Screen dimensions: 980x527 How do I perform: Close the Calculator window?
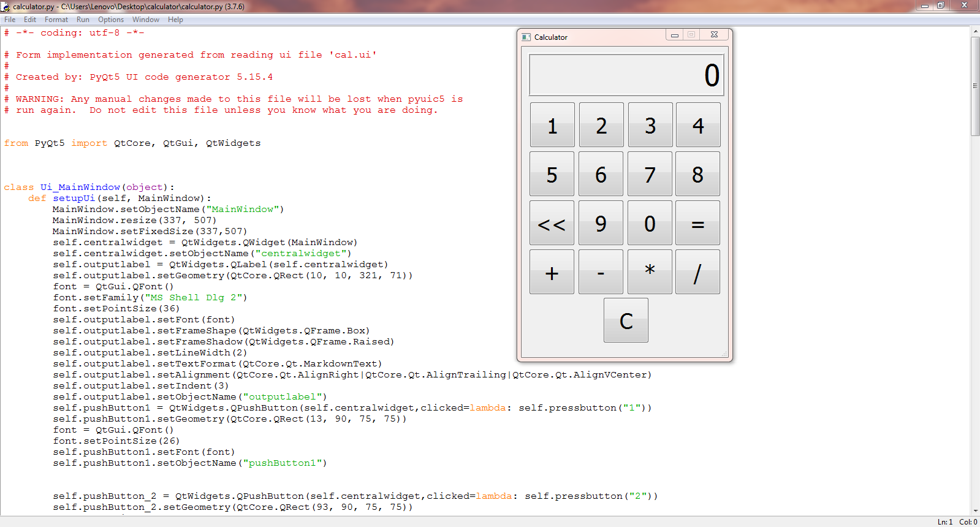click(x=714, y=35)
